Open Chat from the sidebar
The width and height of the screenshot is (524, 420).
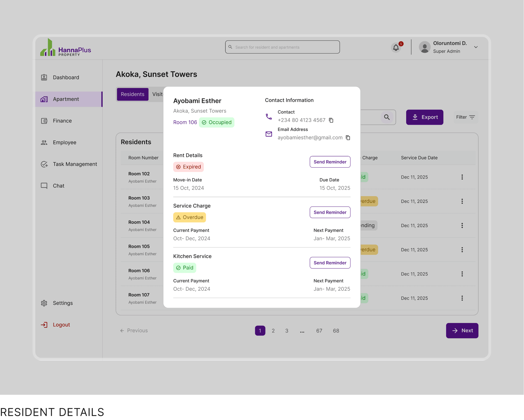[x=58, y=186]
